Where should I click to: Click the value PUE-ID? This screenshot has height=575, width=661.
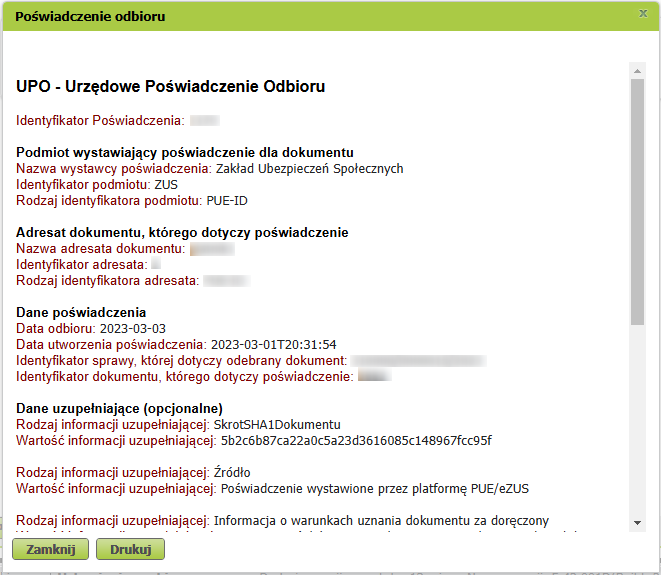(x=227, y=201)
